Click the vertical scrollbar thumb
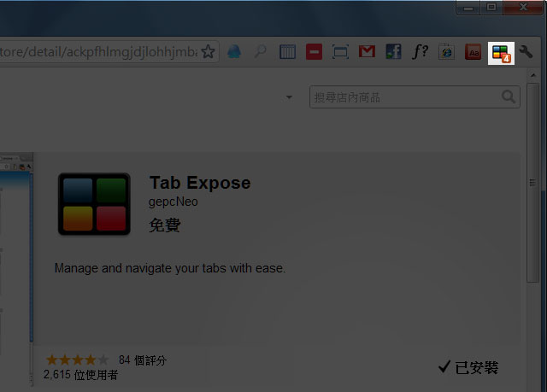 (x=532, y=183)
